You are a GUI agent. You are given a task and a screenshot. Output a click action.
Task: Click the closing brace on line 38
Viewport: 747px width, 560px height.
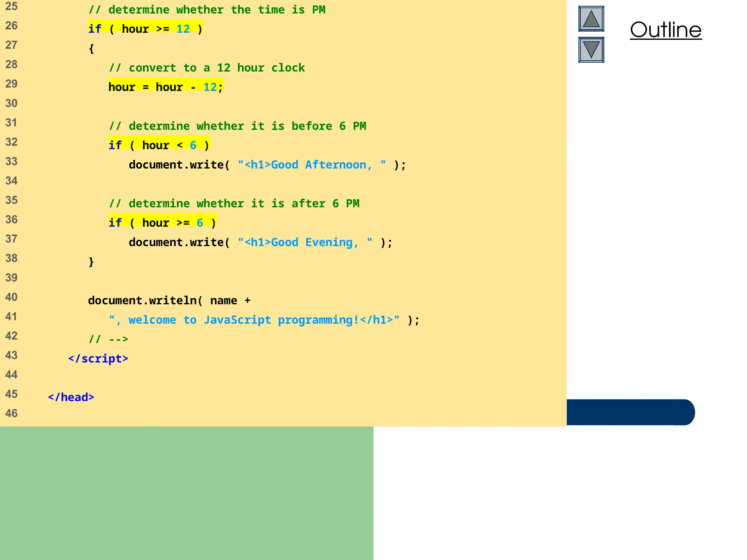(x=92, y=262)
